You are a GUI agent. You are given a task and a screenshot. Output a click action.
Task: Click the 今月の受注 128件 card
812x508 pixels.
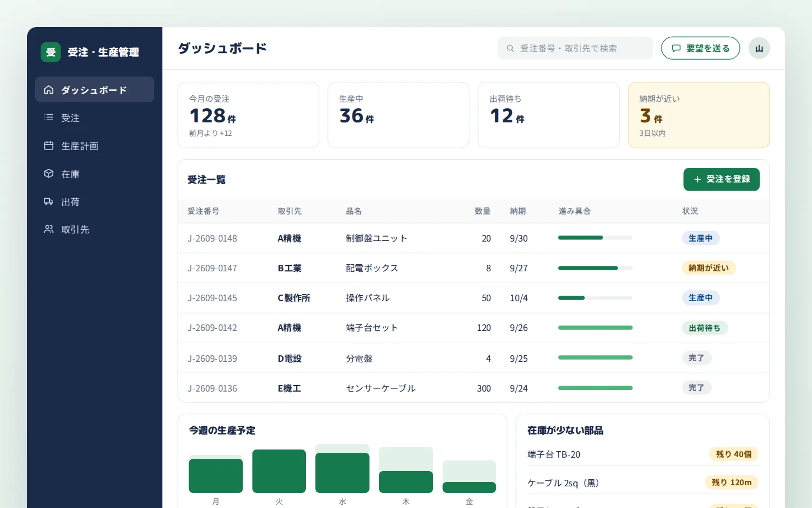(x=248, y=115)
